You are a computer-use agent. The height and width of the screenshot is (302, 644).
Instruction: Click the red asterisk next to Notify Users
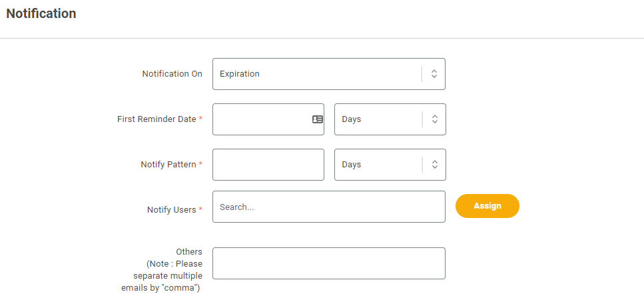[200, 209]
